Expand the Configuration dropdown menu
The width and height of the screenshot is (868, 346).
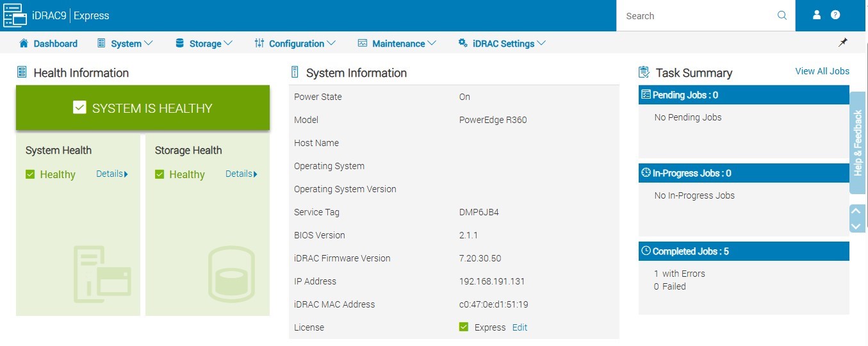pyautogui.click(x=331, y=44)
